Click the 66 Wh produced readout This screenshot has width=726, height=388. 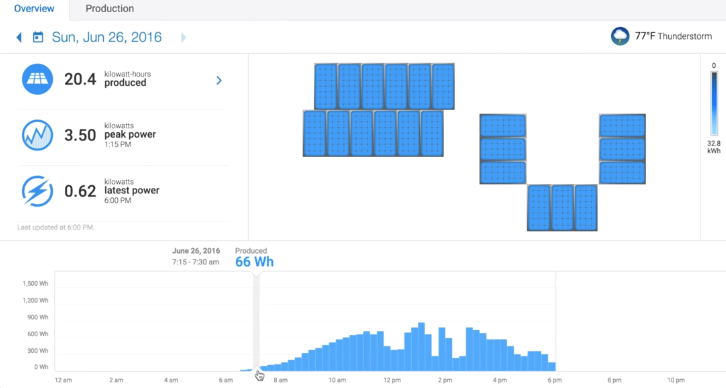tap(254, 262)
